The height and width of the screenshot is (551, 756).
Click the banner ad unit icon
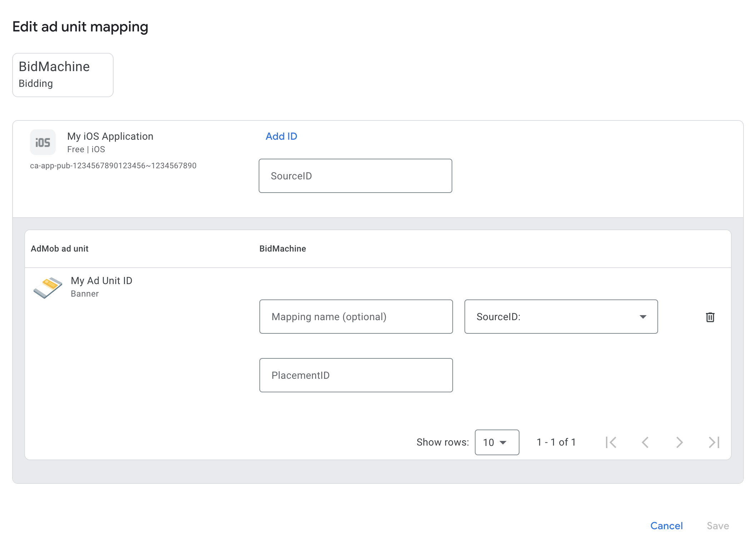pos(48,287)
